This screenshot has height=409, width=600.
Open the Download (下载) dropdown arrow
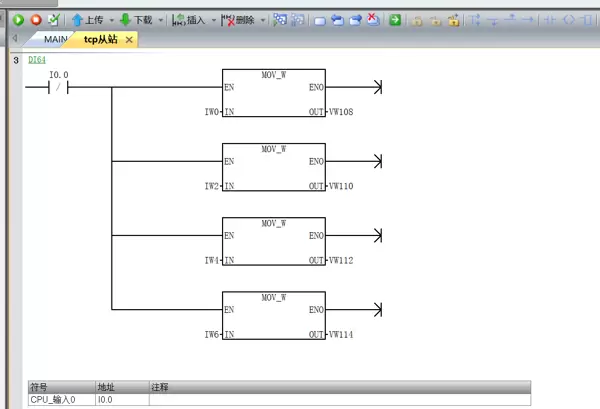161,19
